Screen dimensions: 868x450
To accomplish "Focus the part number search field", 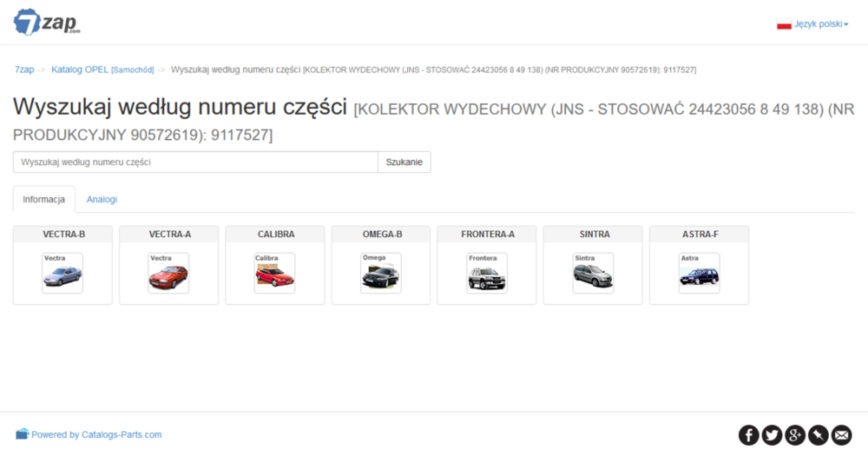I will click(x=195, y=162).
